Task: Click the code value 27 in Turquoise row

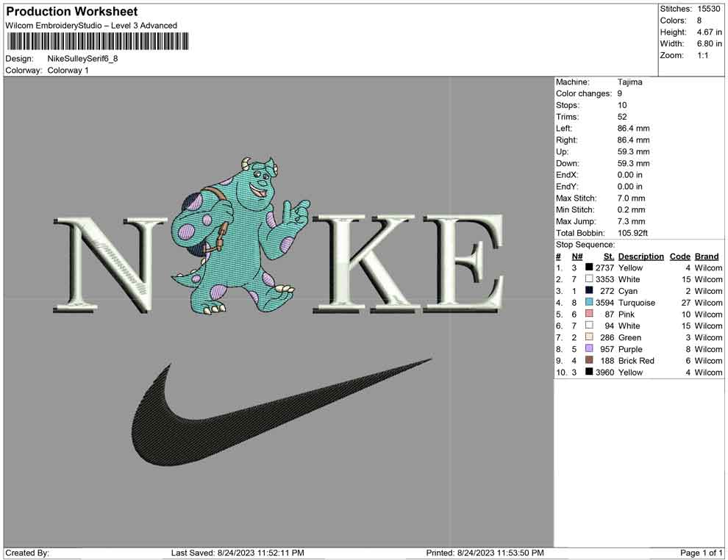Action: (x=686, y=303)
